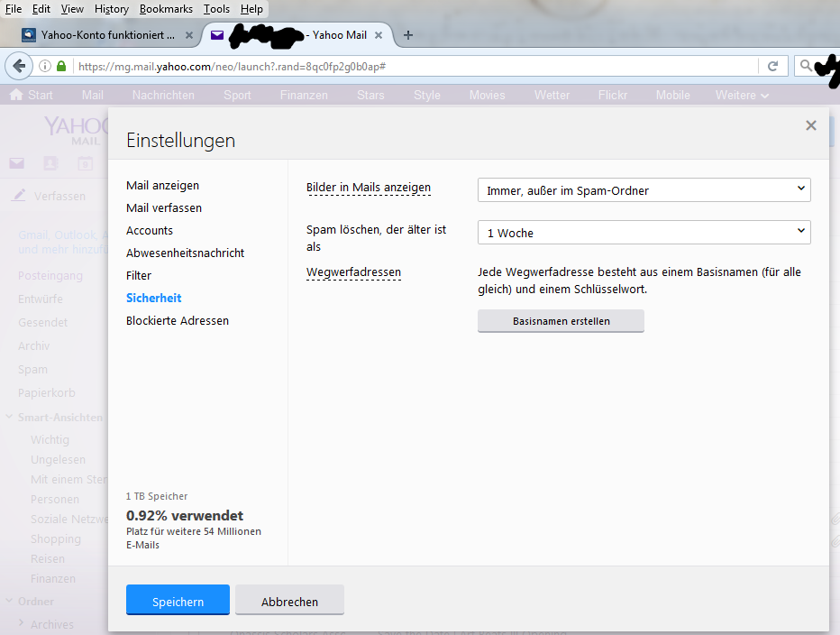This screenshot has width=840, height=635.
Task: Click Nachrichten in Yahoo navigation bar
Action: [163, 96]
